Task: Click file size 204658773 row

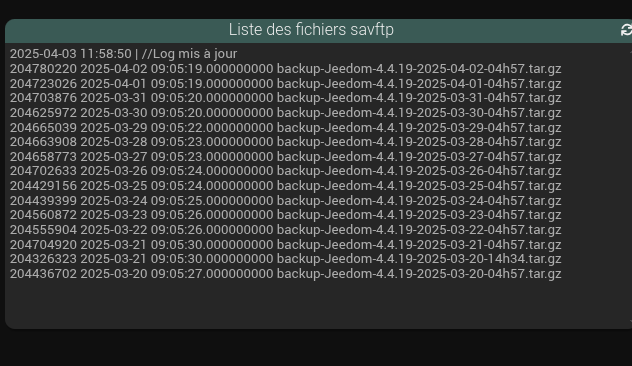Action: click(285, 156)
